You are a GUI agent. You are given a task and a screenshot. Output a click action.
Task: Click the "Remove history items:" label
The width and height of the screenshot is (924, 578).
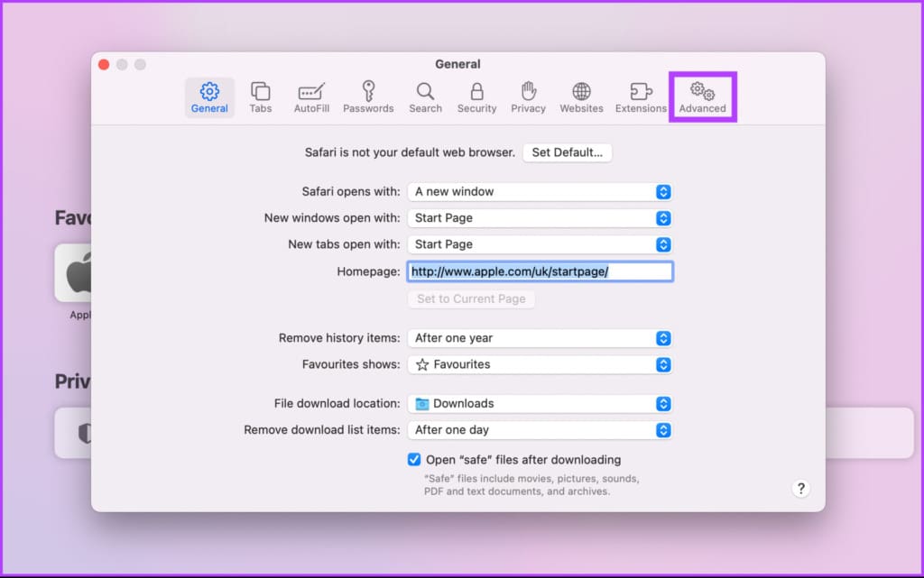point(339,338)
